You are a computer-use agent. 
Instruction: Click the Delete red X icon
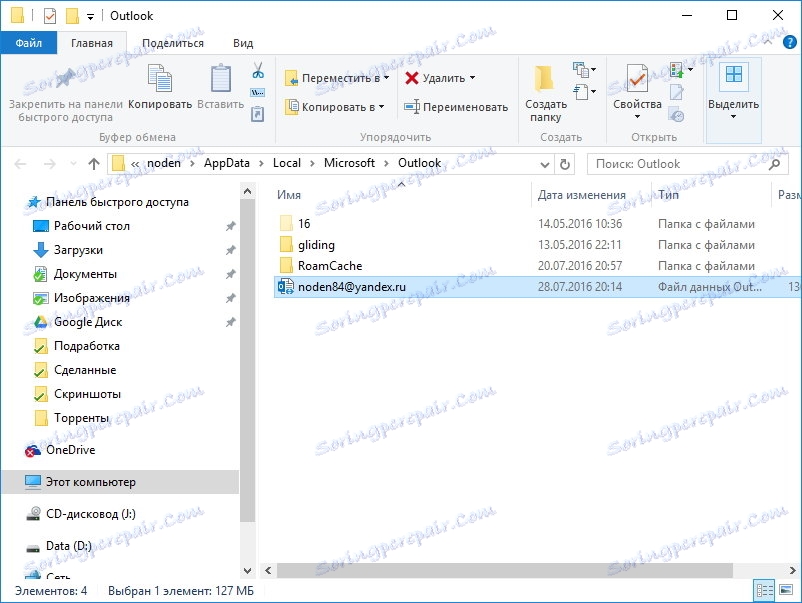coord(412,78)
